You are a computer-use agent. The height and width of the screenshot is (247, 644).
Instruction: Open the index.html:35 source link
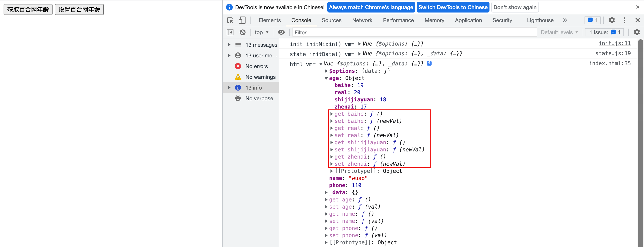(x=610, y=63)
